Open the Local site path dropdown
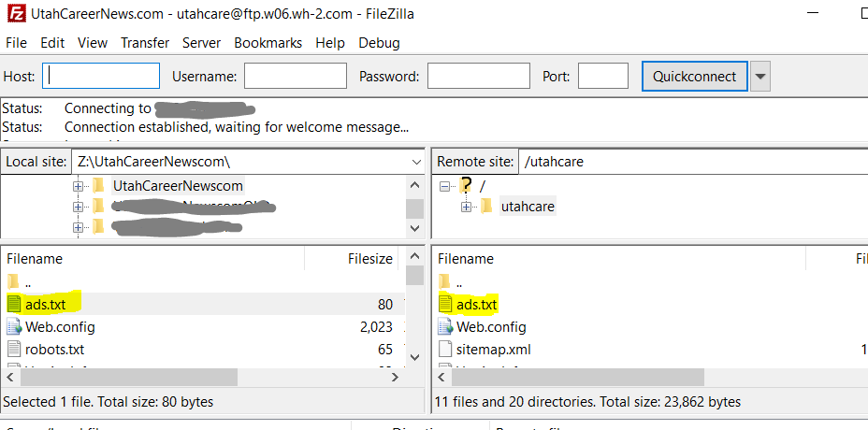This screenshot has height=430, width=868. click(x=416, y=162)
